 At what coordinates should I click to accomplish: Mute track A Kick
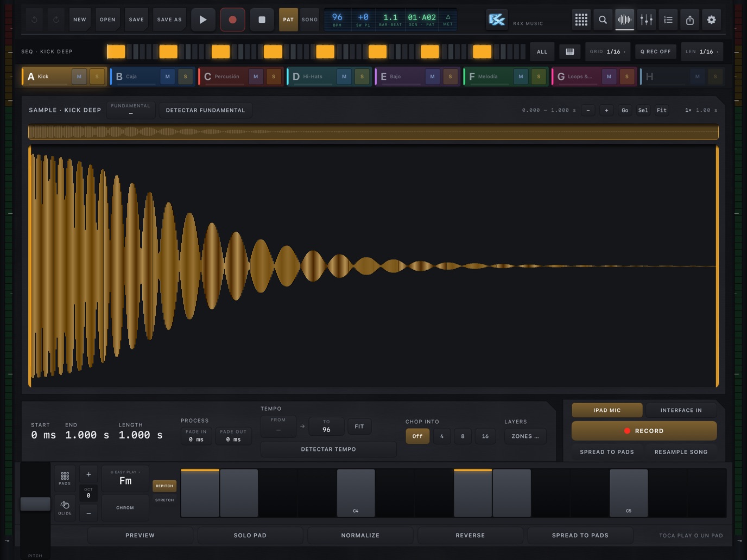[x=79, y=77]
